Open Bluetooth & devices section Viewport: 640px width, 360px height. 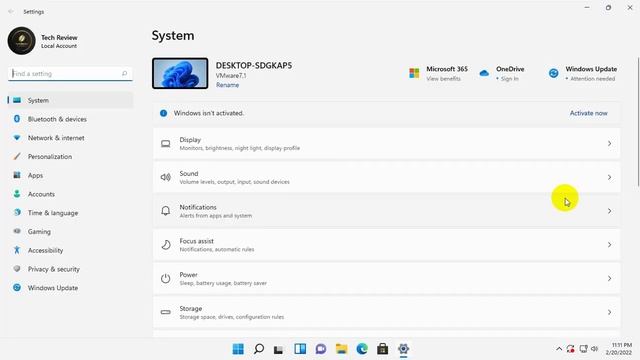tap(70, 119)
